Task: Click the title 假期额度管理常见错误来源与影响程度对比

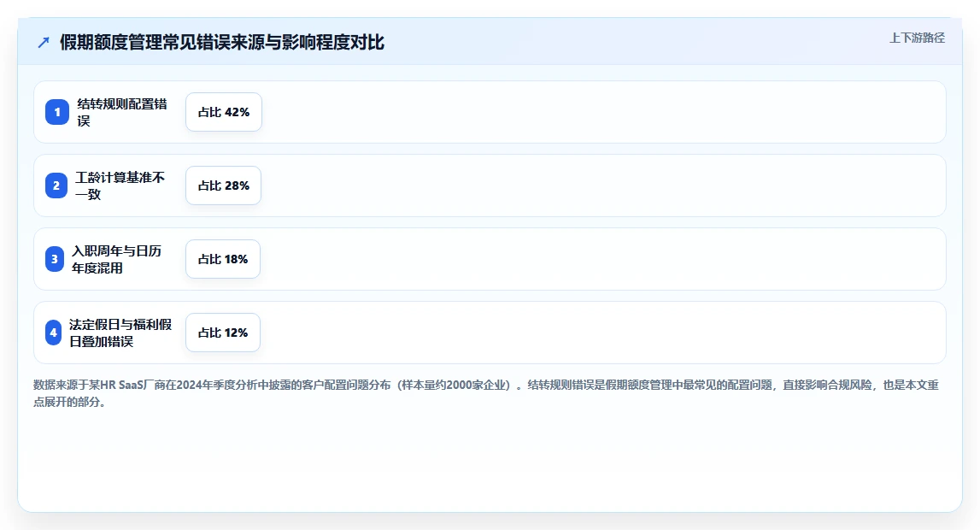Action: point(222,43)
